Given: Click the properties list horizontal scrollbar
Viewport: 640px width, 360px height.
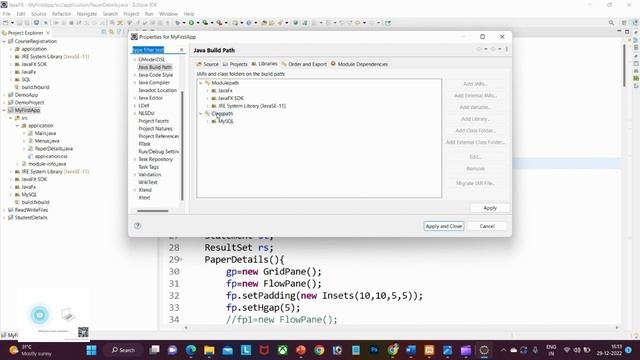Looking at the screenshot, I should (x=153, y=211).
